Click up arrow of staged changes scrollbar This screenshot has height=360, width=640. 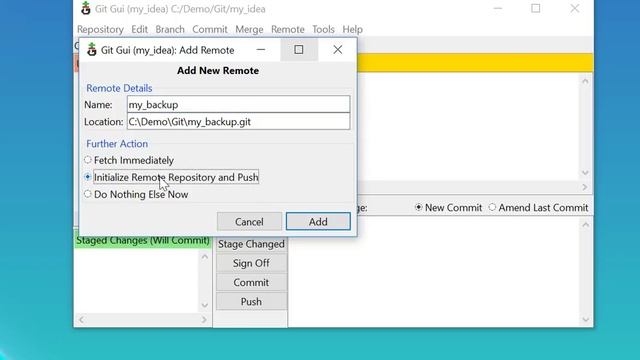point(205,257)
